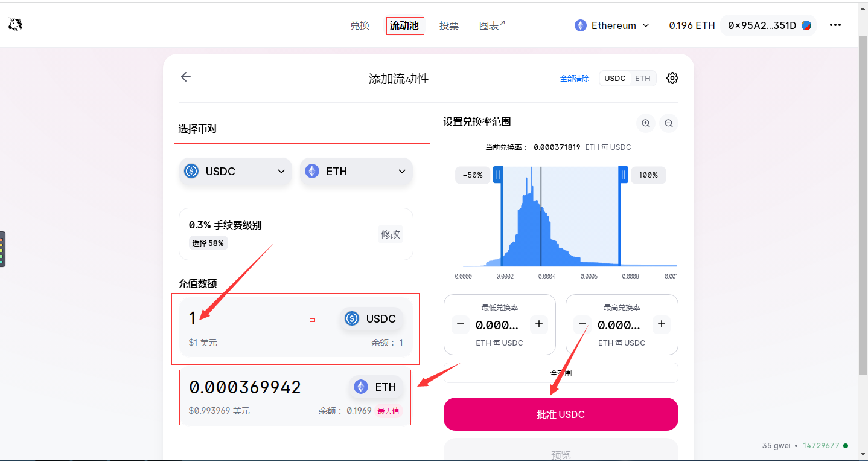868x461 pixels.
Task: Click the 批准 USDC button
Action: 561,414
